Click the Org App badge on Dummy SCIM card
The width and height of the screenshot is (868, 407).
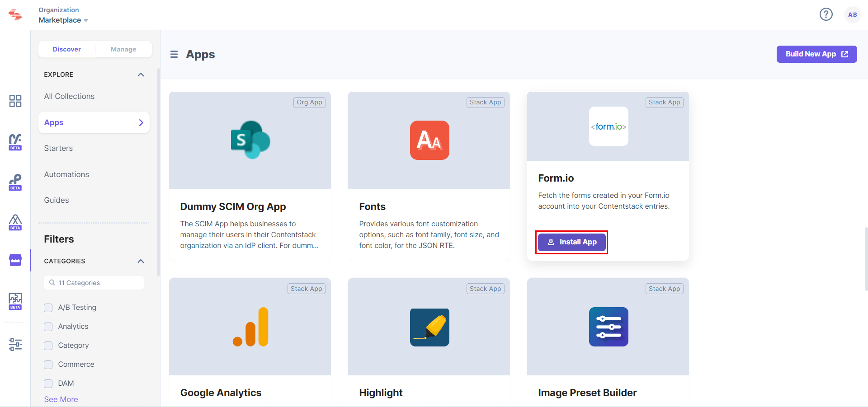pos(310,102)
